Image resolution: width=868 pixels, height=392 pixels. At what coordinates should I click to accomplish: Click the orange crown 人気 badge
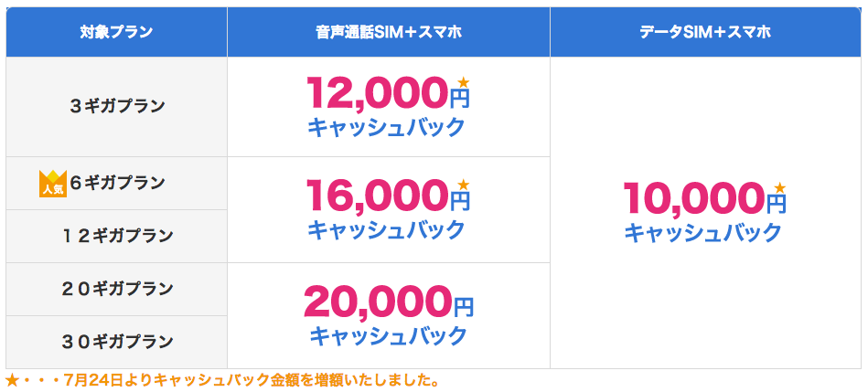tap(53, 184)
